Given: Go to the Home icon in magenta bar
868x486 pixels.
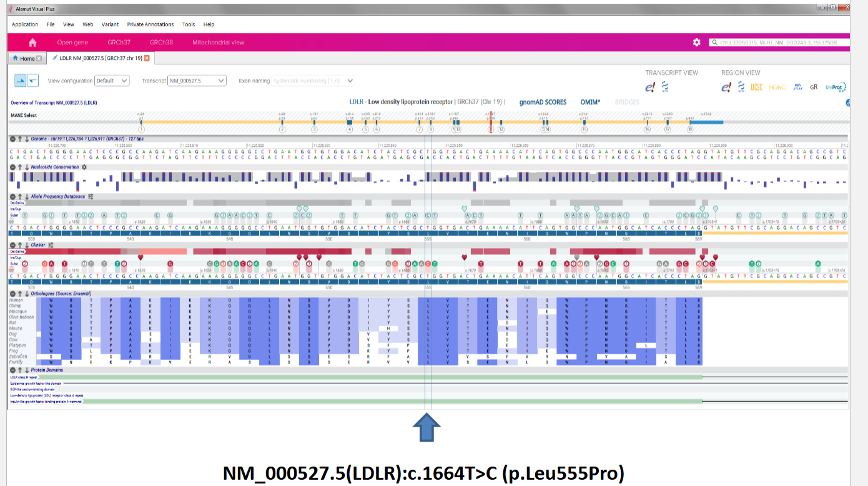Looking at the screenshot, I should point(32,42).
